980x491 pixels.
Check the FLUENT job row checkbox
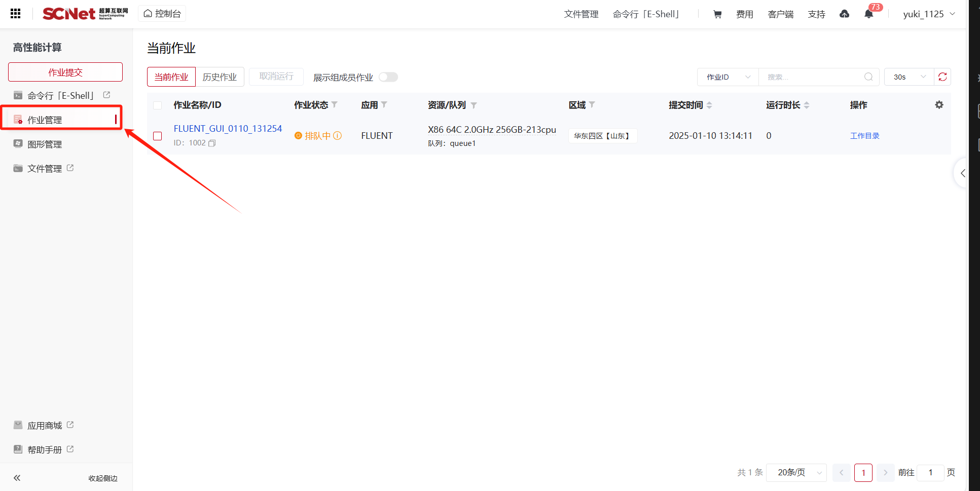158,136
